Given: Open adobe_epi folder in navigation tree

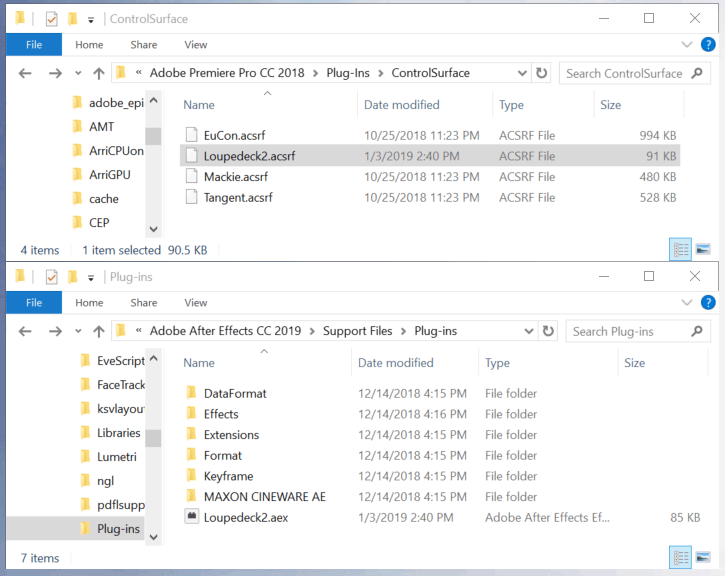Looking at the screenshot, I should (x=108, y=103).
